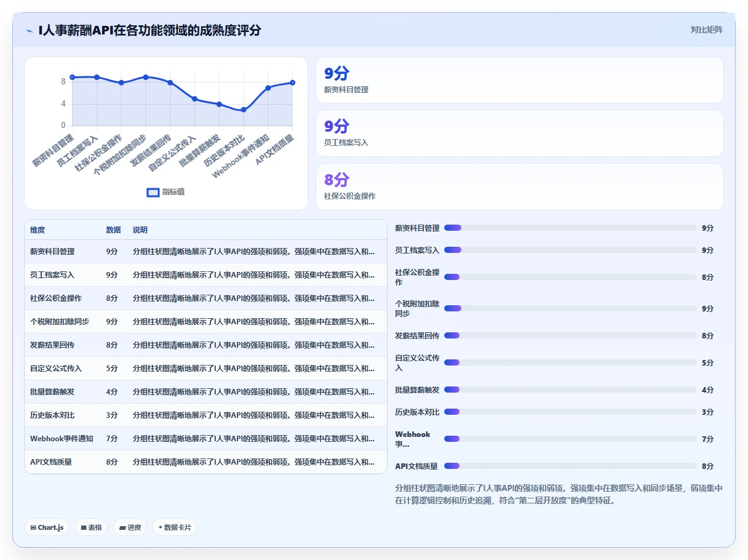Open the 对比矩阵 label in header
The width and height of the screenshot is (748, 560).
click(707, 30)
